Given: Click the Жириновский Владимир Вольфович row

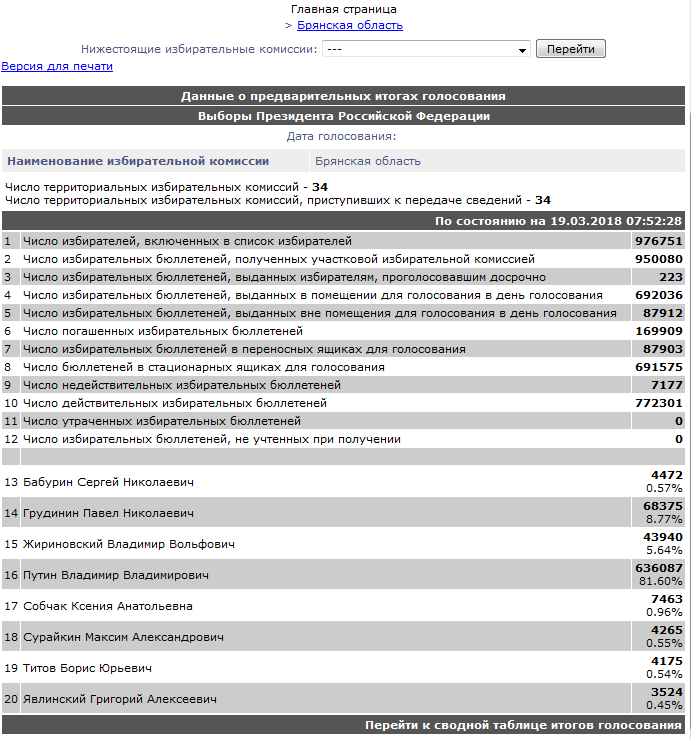Looking at the screenshot, I should click(x=343, y=544).
